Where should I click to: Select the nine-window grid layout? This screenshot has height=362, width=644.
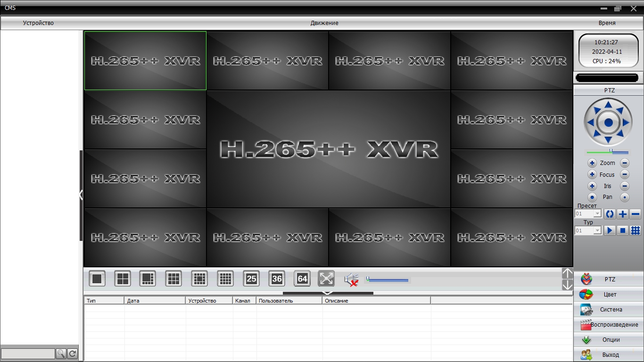174,279
